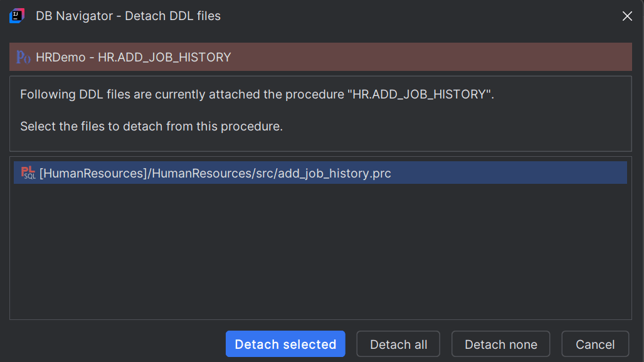The height and width of the screenshot is (362, 644).
Task: Click the DB Navigator logo in the title bar
Action: [x=16, y=16]
